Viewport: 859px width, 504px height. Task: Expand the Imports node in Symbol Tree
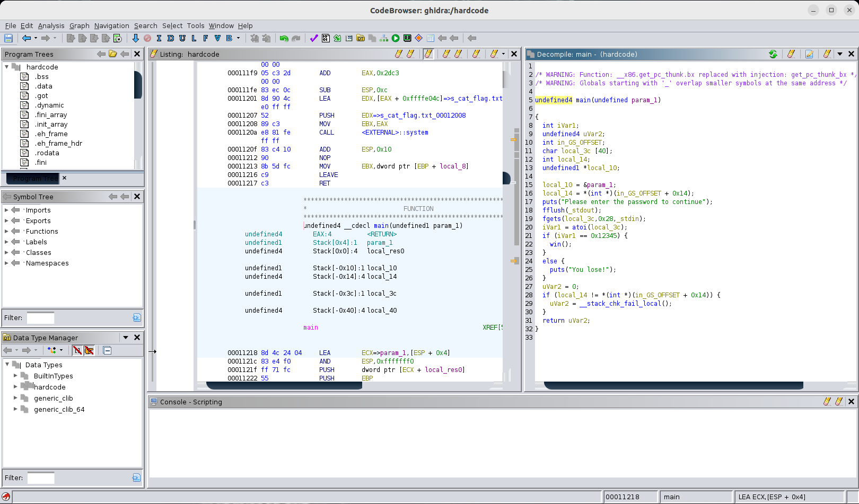click(x=6, y=210)
